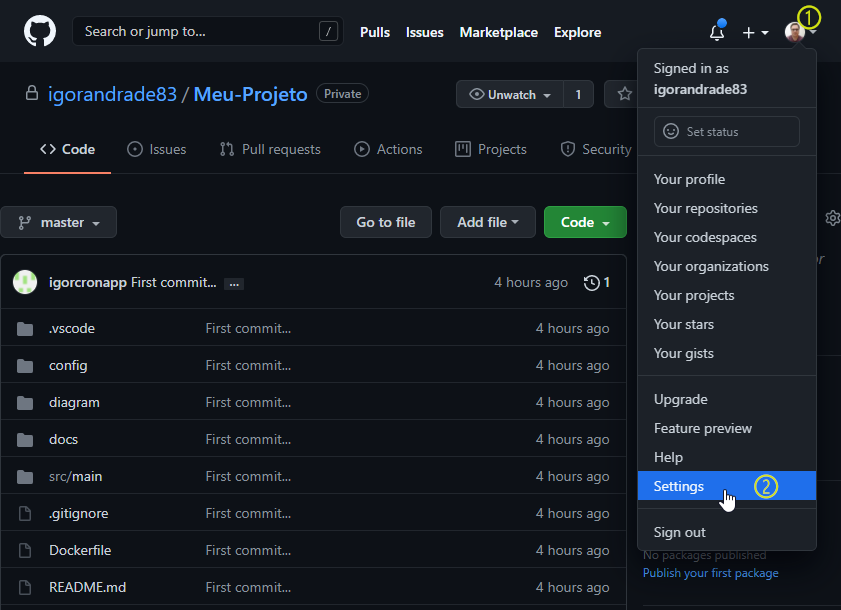
Task: Click the file icon beside README.md
Action: [25, 587]
